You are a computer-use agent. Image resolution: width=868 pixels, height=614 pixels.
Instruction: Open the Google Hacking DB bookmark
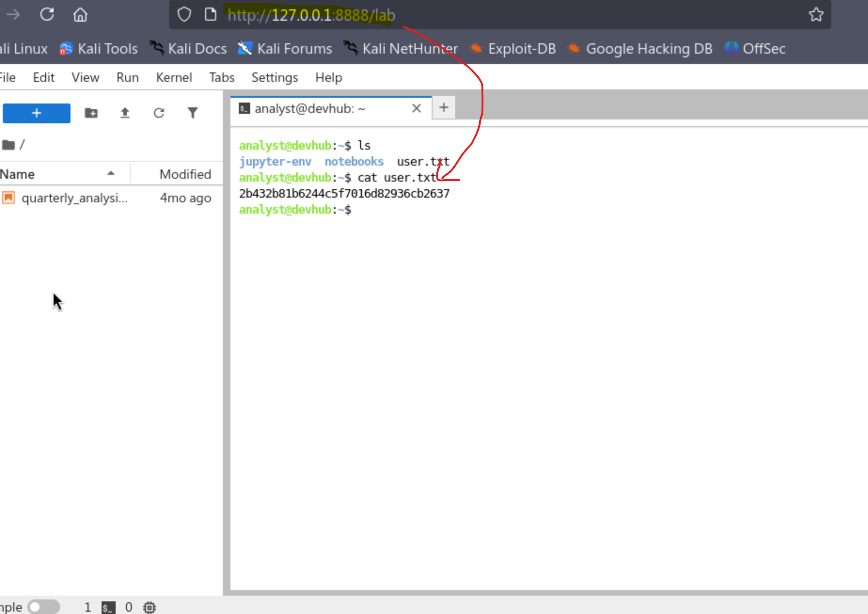tap(640, 48)
